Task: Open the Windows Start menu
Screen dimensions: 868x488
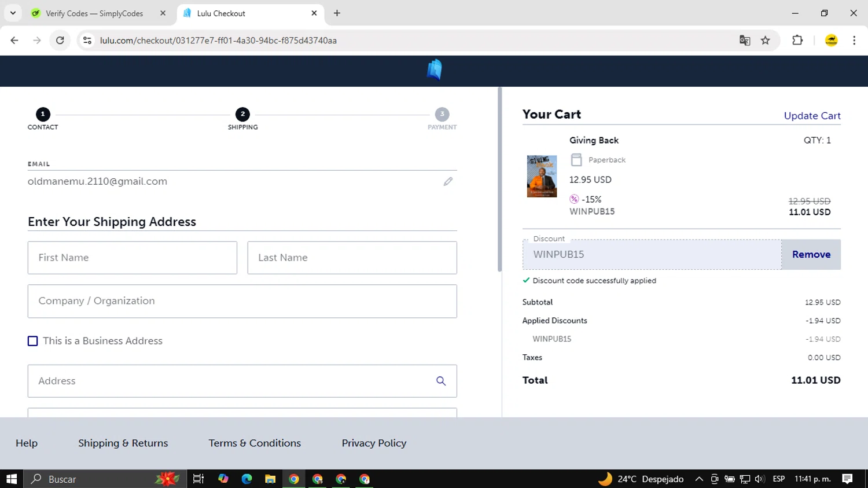Action: click(12, 479)
